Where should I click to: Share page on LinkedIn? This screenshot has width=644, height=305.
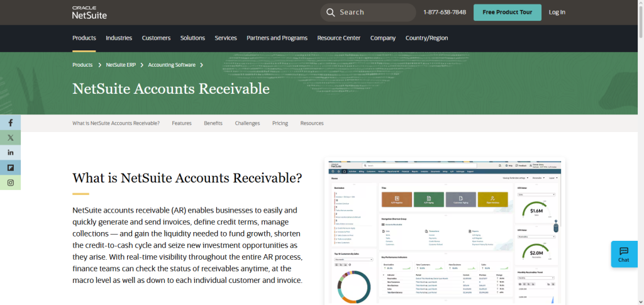click(x=10, y=152)
